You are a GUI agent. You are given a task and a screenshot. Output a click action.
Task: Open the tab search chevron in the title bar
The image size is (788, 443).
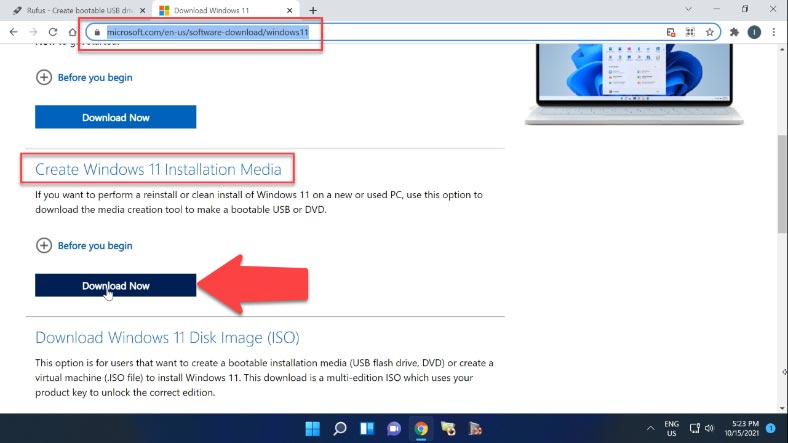688,9
